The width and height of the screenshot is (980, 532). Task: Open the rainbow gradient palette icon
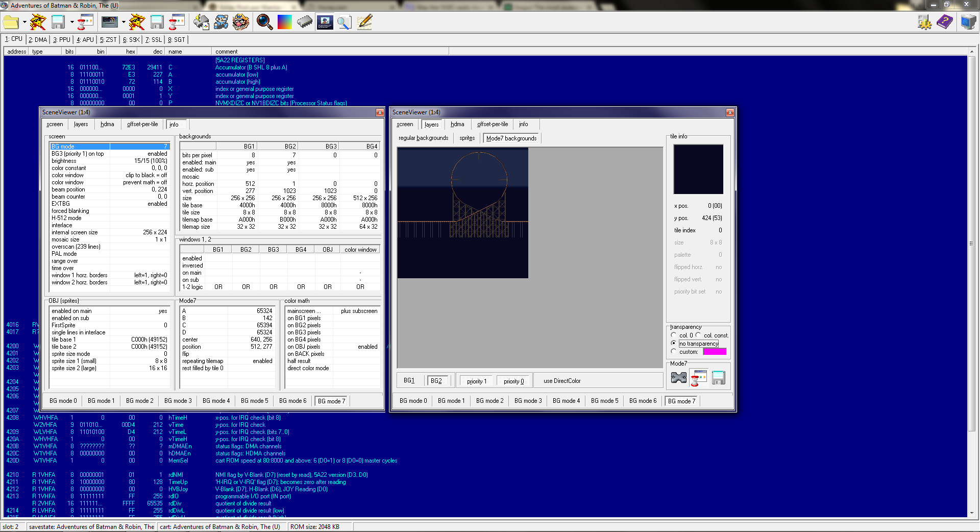click(x=284, y=22)
